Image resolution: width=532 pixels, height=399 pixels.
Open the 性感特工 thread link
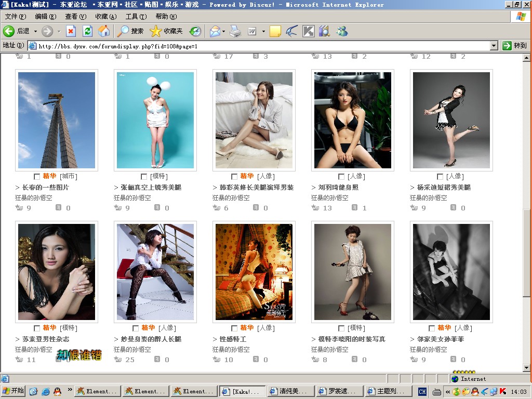tap(233, 339)
